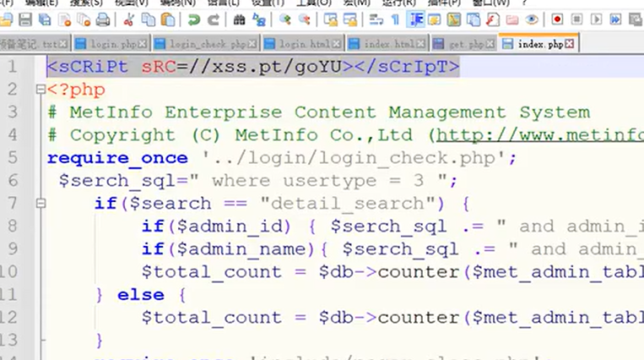Switch to the index.html tab
This screenshot has width=644, height=360.
(x=387, y=44)
